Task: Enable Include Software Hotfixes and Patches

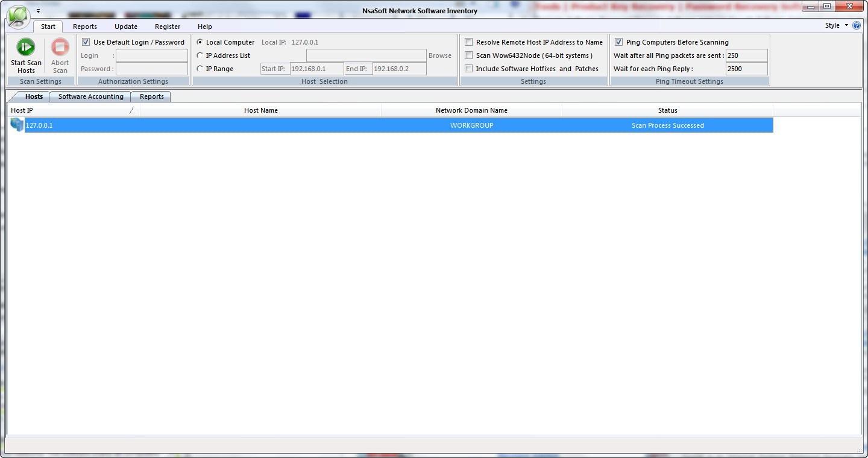Action: (x=468, y=69)
